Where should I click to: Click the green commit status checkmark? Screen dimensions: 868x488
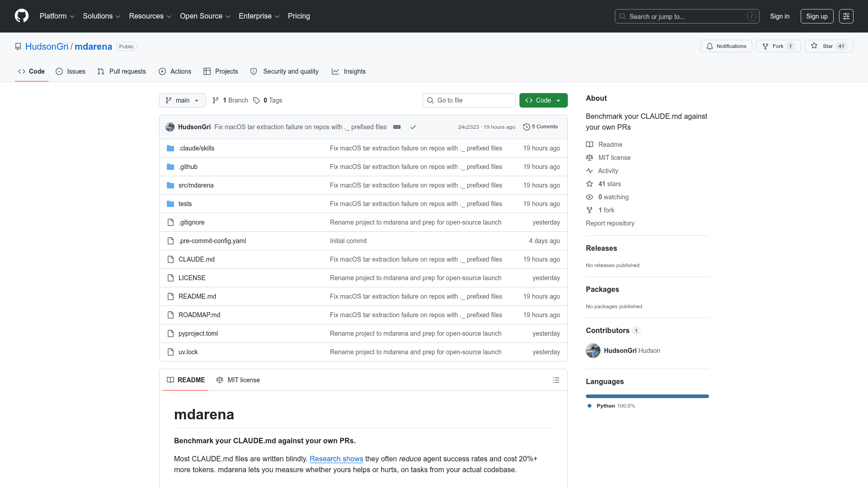[413, 127]
